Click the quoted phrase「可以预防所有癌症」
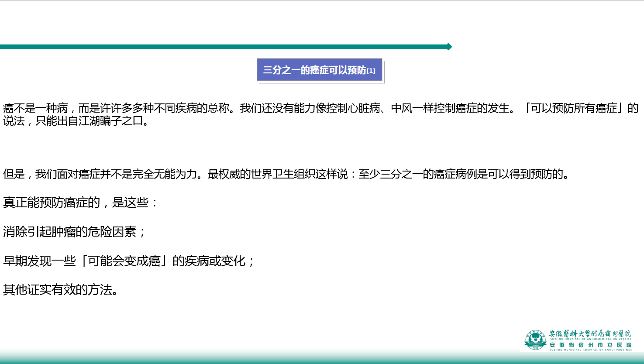644x364 pixels. pos(575,108)
